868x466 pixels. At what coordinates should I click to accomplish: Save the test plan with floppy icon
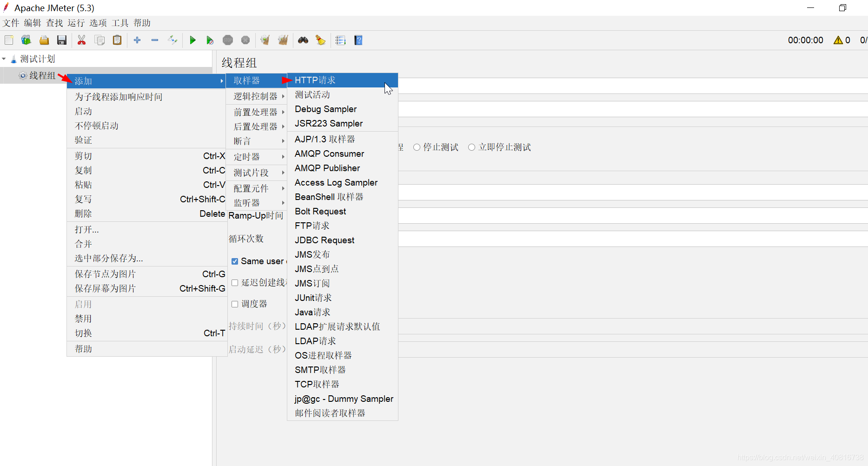tap(62, 40)
